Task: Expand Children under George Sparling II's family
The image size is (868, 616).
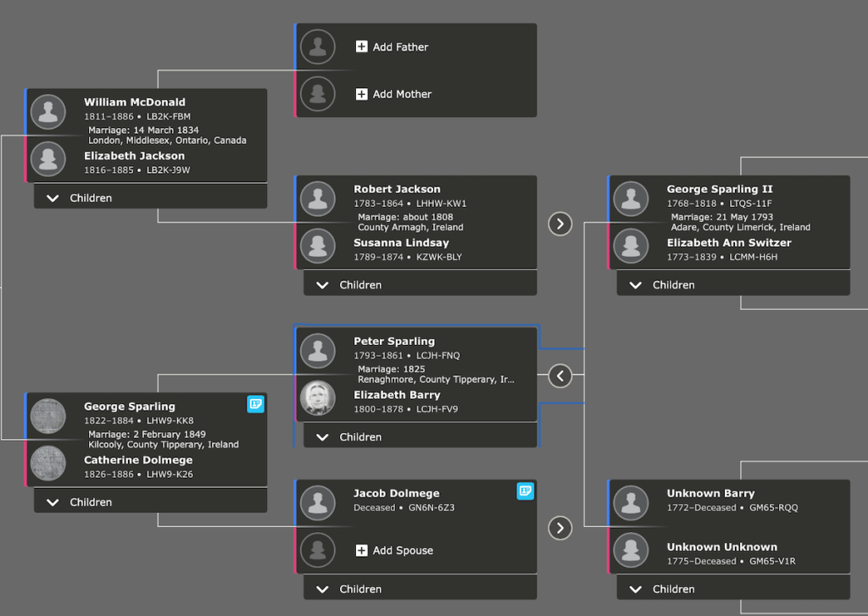Action: pos(662,286)
